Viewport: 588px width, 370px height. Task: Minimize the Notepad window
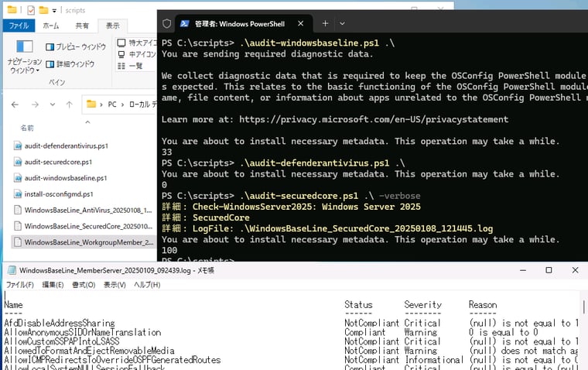[x=523, y=270]
